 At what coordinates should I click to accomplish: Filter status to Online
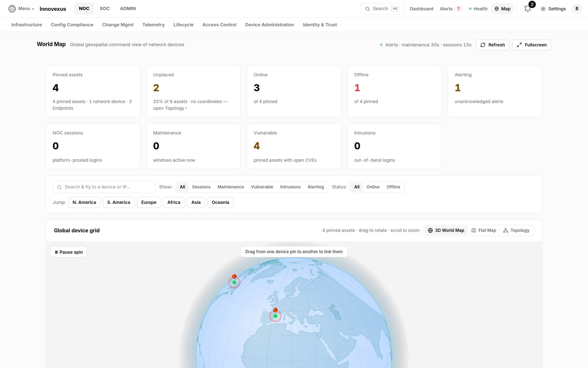coord(373,187)
